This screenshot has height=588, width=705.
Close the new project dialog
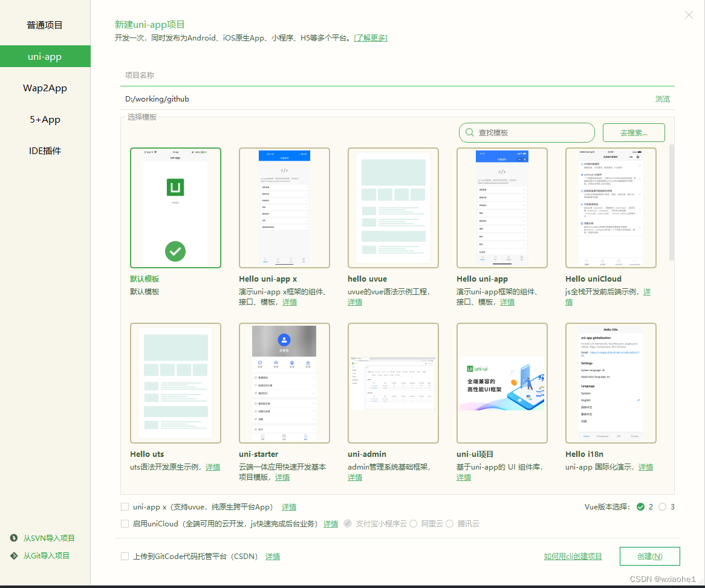coord(689,15)
